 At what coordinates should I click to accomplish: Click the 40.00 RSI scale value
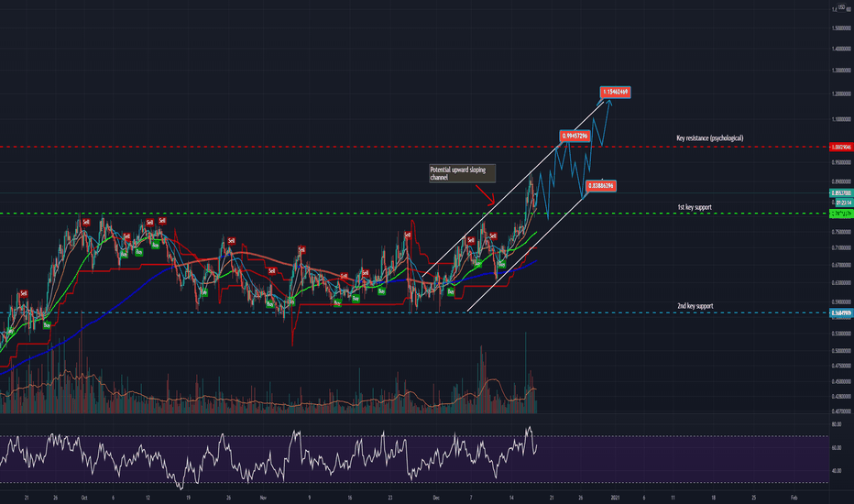pos(837,470)
